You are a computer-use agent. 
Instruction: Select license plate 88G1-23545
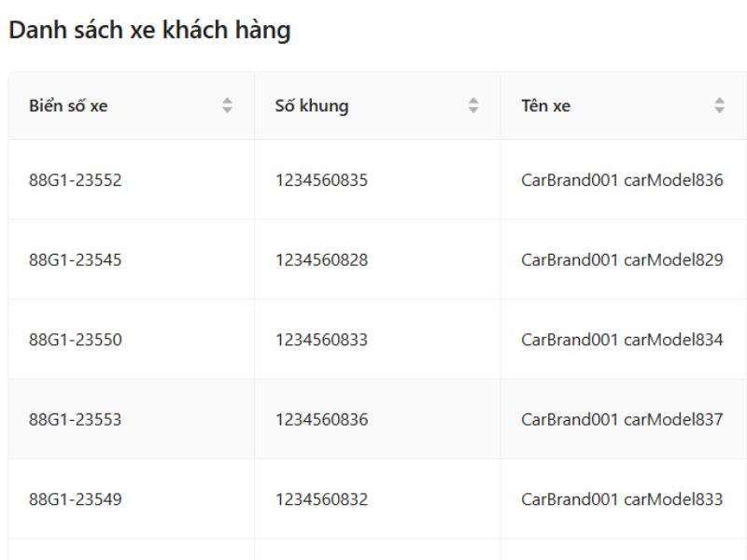click(x=76, y=259)
